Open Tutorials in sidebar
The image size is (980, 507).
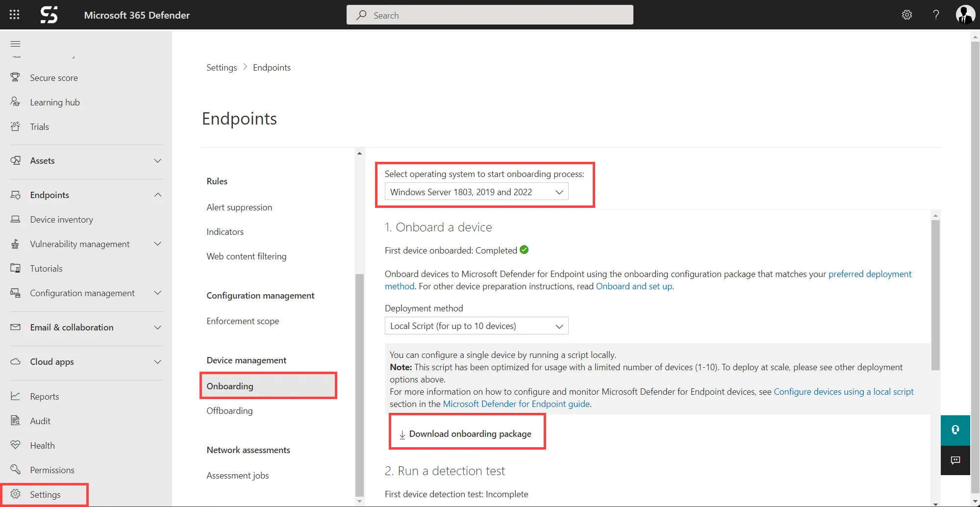click(x=46, y=268)
